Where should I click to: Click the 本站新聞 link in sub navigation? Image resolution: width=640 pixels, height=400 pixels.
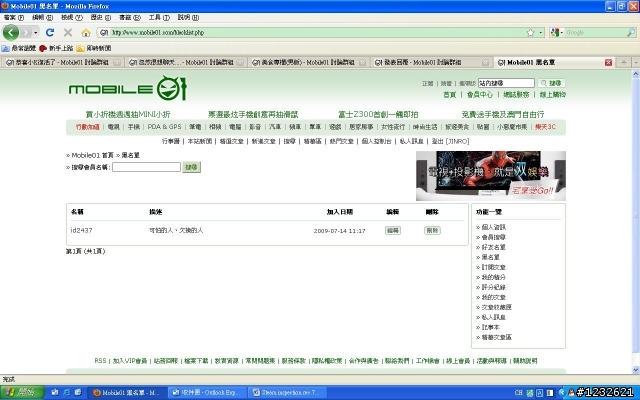[200, 141]
